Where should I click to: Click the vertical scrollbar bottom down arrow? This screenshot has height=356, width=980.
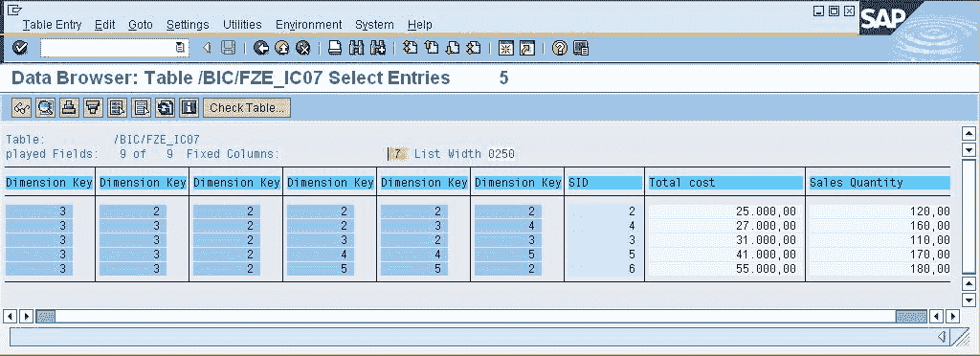[969, 300]
